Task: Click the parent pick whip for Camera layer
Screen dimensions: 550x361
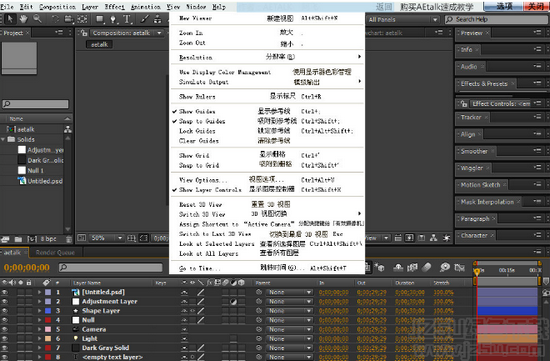Action: pos(259,329)
